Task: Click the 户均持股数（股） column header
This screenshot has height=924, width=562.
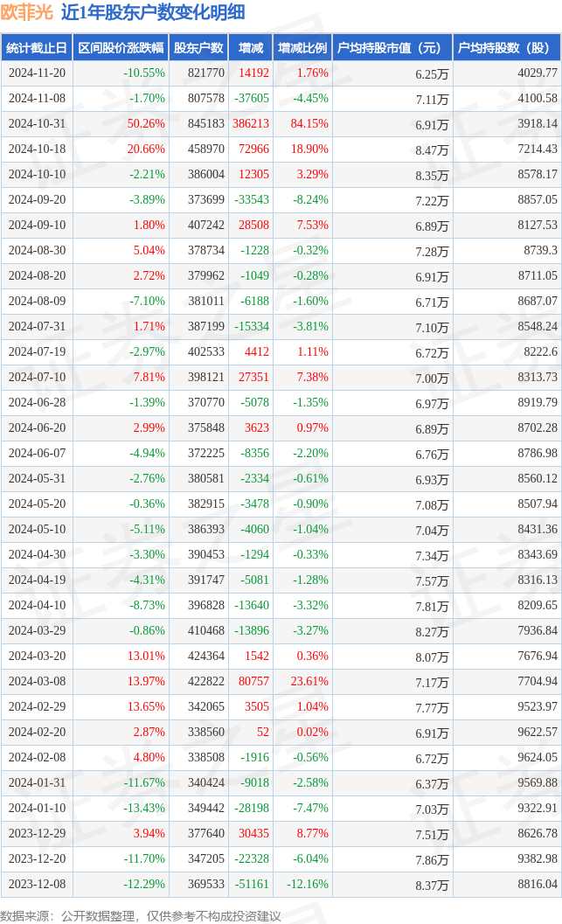Action: (507, 48)
